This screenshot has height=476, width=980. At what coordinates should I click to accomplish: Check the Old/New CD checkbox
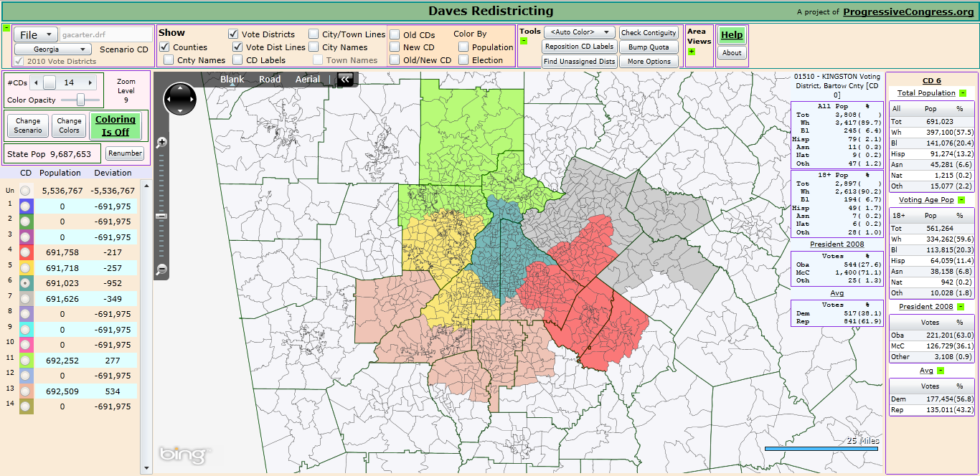(x=395, y=60)
